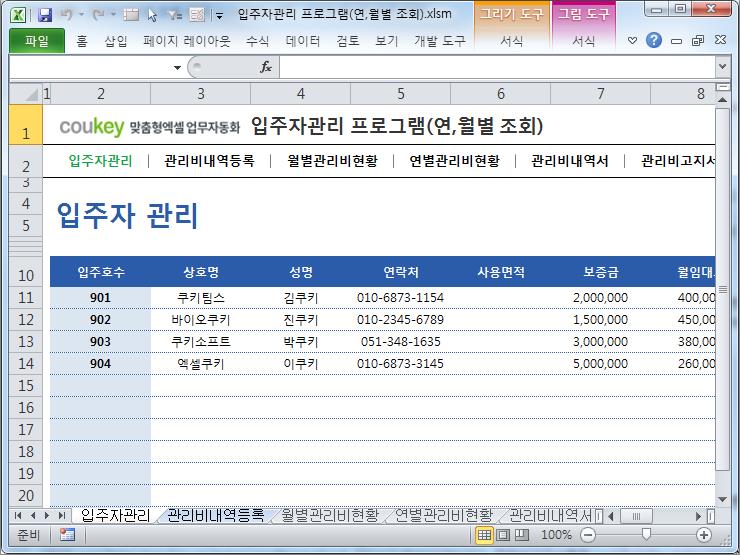This screenshot has height=555, width=740.
Task: Switch to the 연별관리비현황 sheet tab
Action: coord(444,515)
